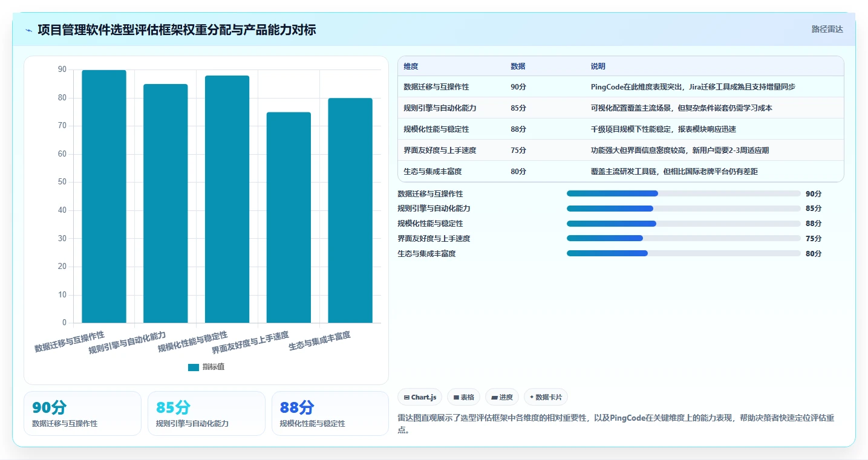Click the page title 项目管理软件选型评估框架
The height and width of the screenshot is (460, 868).
(x=177, y=30)
